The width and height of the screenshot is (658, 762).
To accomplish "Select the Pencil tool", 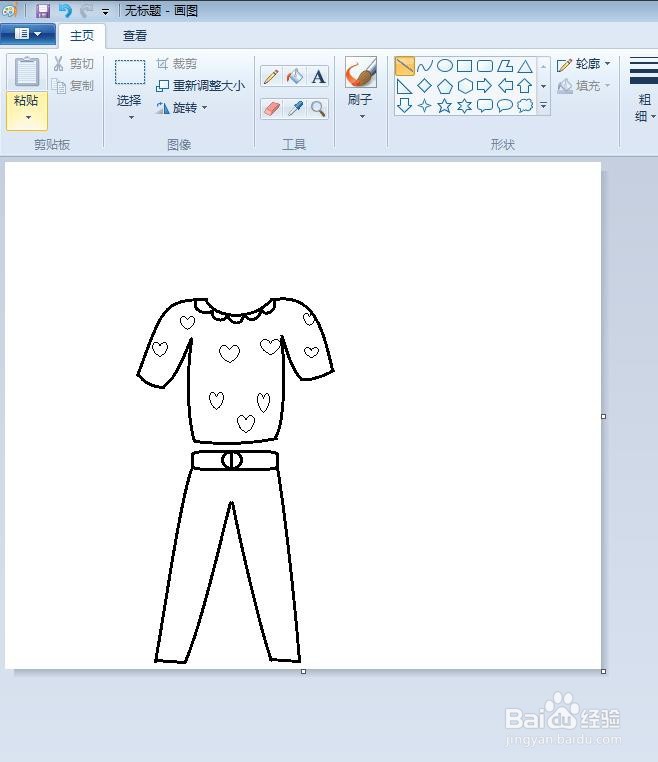I will (x=271, y=76).
